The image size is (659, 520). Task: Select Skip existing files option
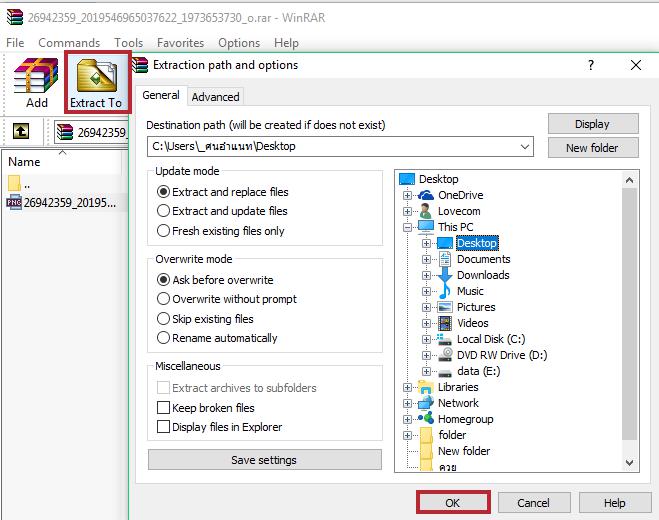click(x=163, y=318)
